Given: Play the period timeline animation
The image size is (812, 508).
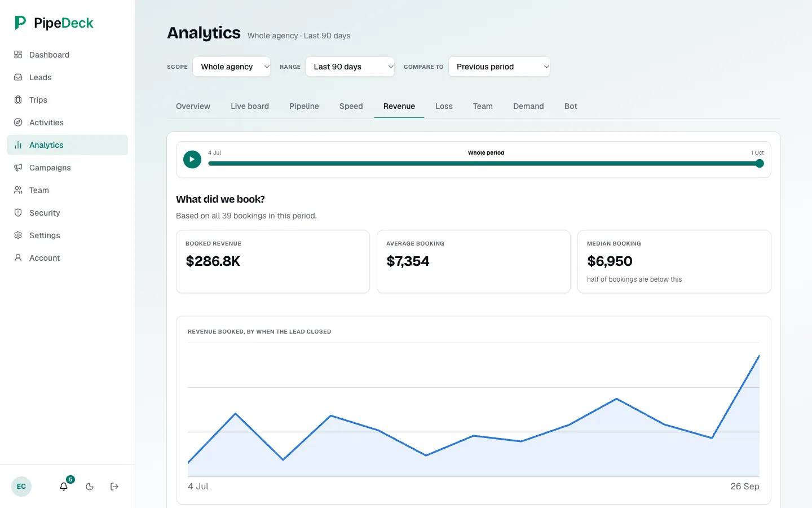Looking at the screenshot, I should [x=192, y=160].
